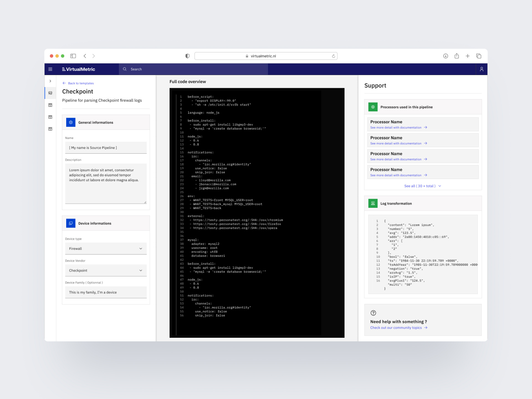Click the search magnifier icon in navbar
The image size is (532, 399).
[x=125, y=69]
